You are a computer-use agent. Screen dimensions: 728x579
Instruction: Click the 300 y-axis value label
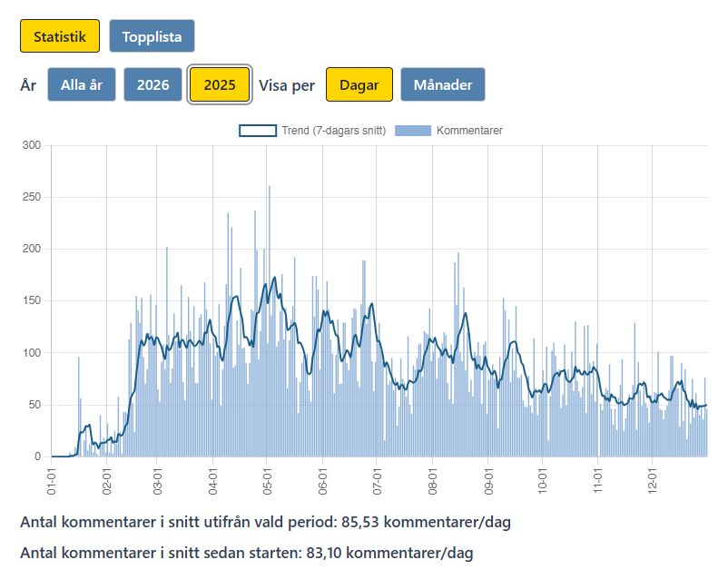tap(32, 145)
